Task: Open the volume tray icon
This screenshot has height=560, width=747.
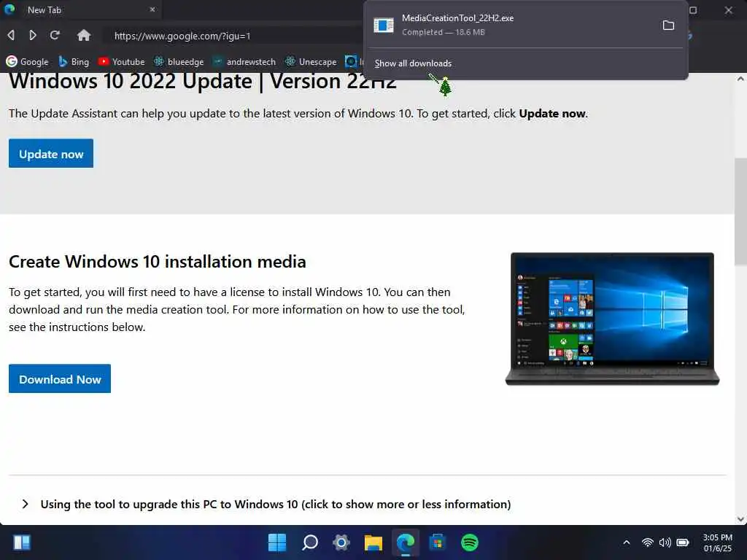Action: (x=665, y=542)
